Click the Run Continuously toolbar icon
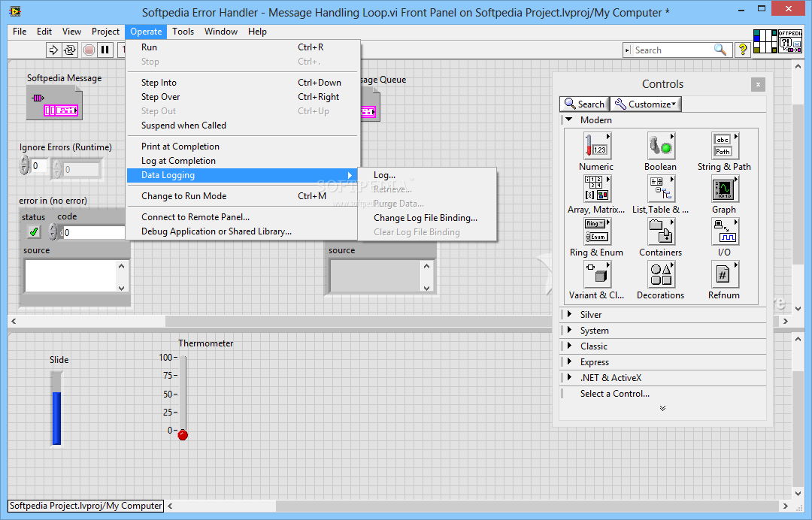812x520 pixels. tap(70, 50)
